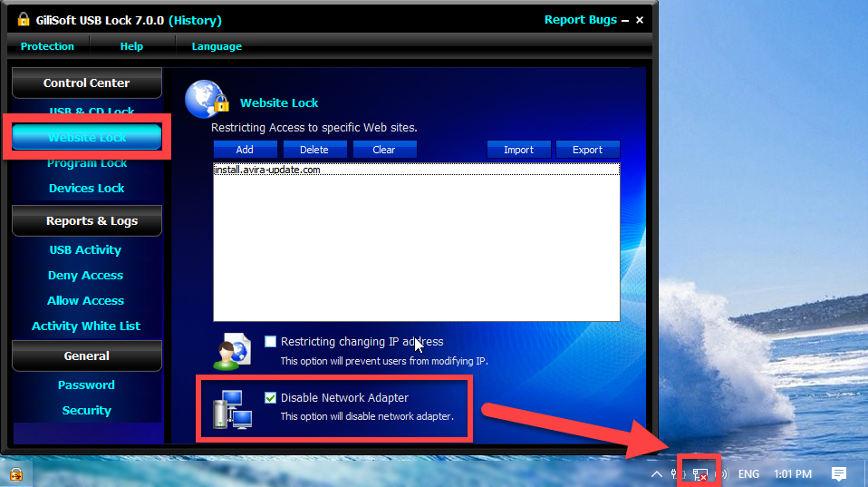Open the Password settings
The height and width of the screenshot is (487, 868).
click(86, 385)
